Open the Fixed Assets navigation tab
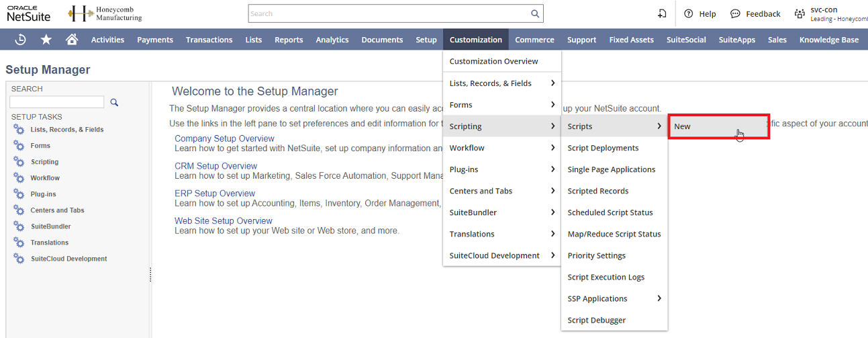868x338 pixels. point(631,40)
